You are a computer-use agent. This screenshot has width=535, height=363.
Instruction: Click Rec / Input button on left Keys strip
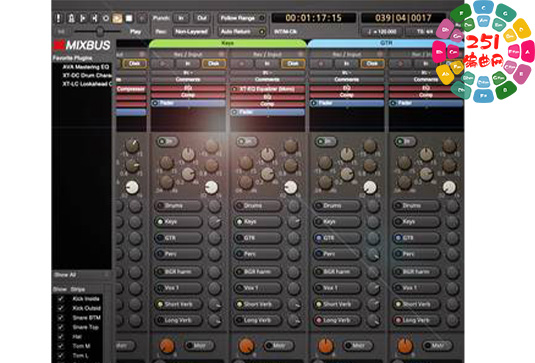(x=188, y=54)
